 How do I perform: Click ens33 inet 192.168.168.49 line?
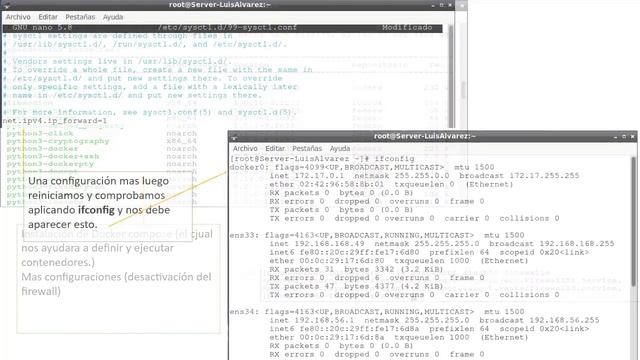point(442,244)
